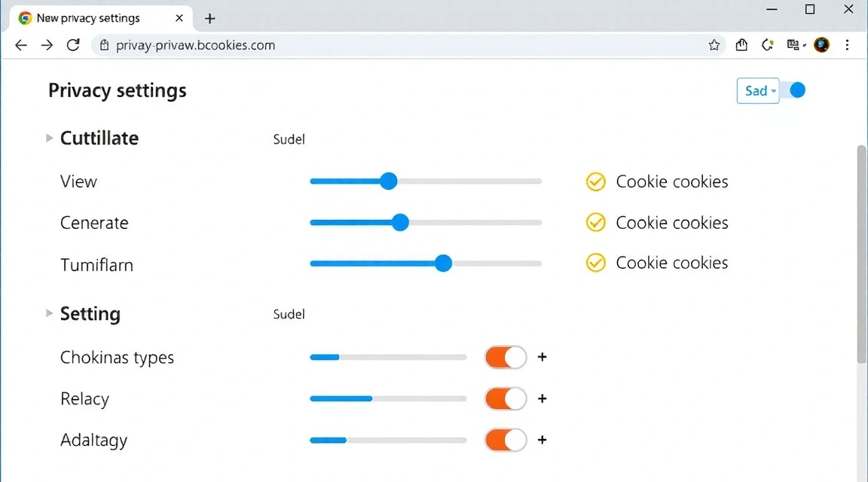The width and height of the screenshot is (868, 482).
Task: Click the browser back arrow
Action: 21,45
